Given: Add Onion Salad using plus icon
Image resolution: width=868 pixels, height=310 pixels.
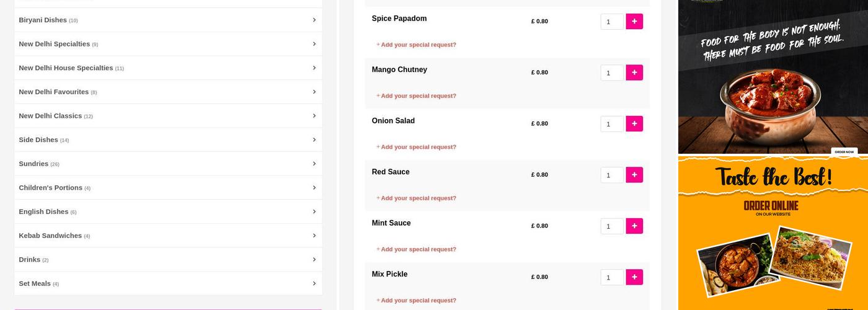Looking at the screenshot, I should [634, 124].
